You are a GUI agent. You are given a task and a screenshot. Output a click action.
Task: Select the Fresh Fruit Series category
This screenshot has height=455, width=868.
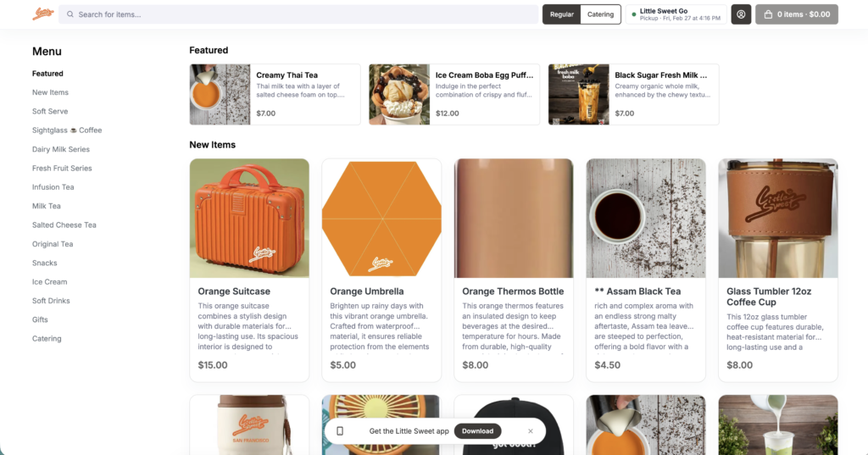(x=62, y=169)
